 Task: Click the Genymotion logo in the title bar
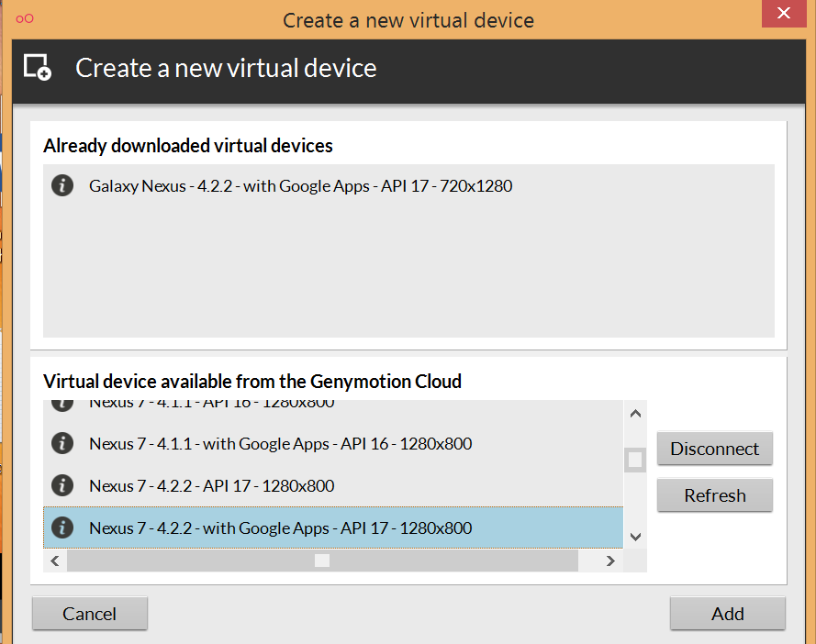(x=26, y=19)
